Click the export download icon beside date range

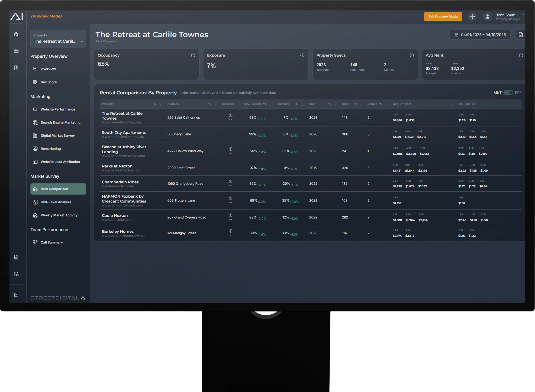point(521,35)
